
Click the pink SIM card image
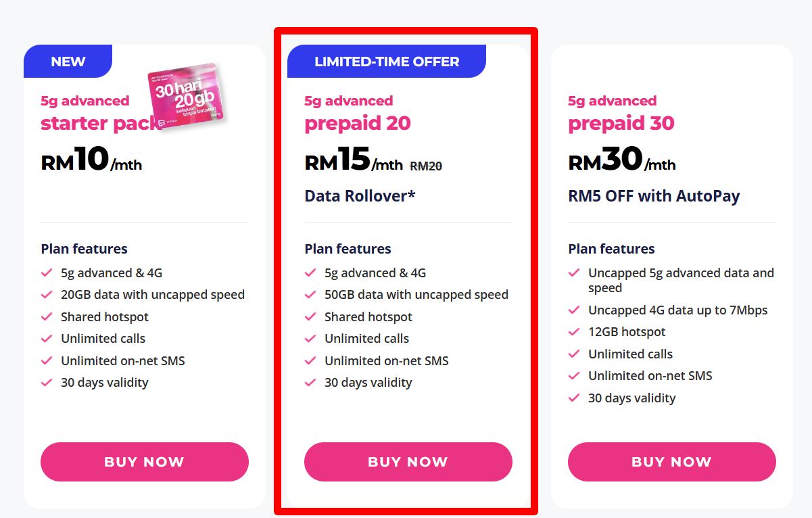coord(187,97)
